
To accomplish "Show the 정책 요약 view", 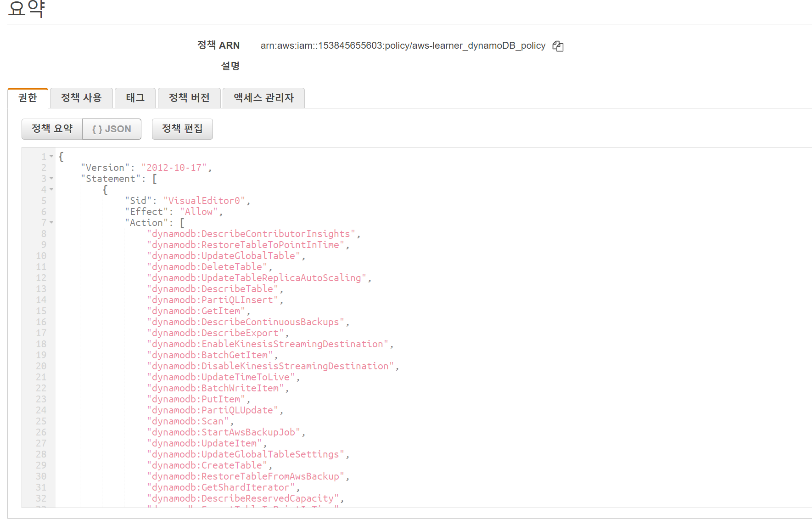I will (x=52, y=129).
